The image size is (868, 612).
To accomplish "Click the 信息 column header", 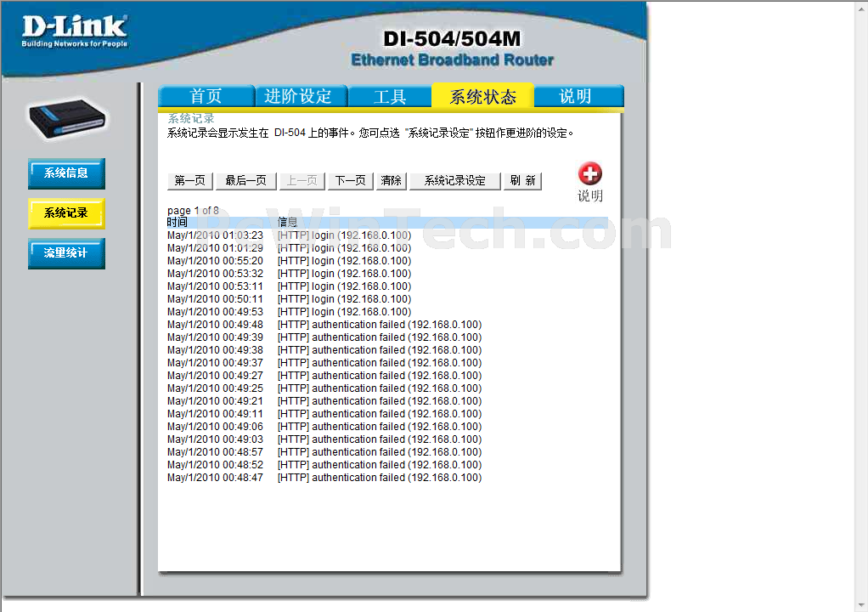I will (x=287, y=223).
